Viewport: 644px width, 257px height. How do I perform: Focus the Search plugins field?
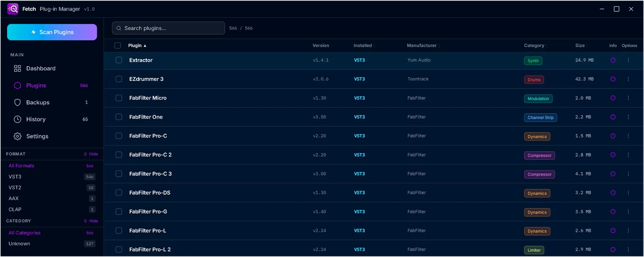pos(168,28)
